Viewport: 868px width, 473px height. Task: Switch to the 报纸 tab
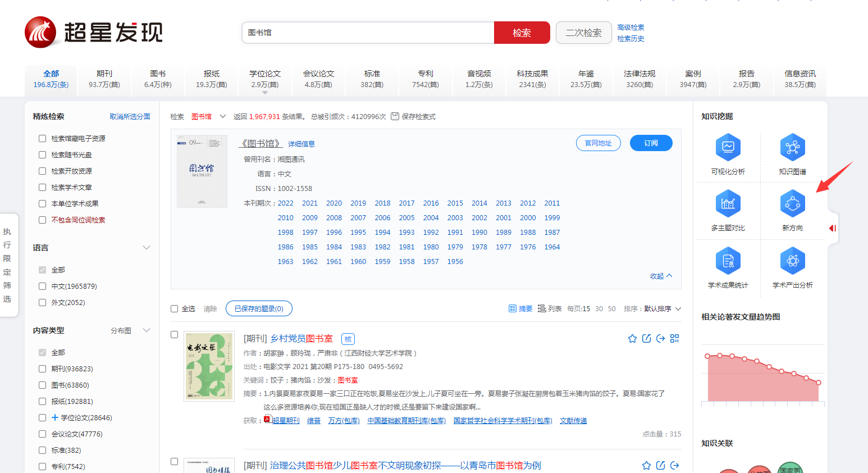pyautogui.click(x=212, y=79)
